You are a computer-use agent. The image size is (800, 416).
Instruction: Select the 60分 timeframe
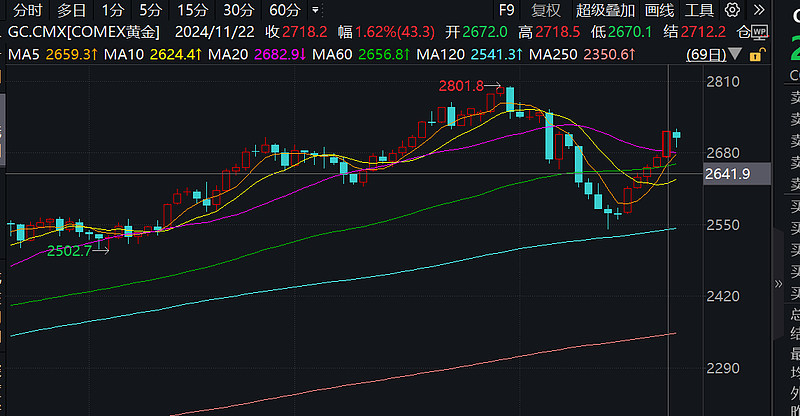[285, 10]
